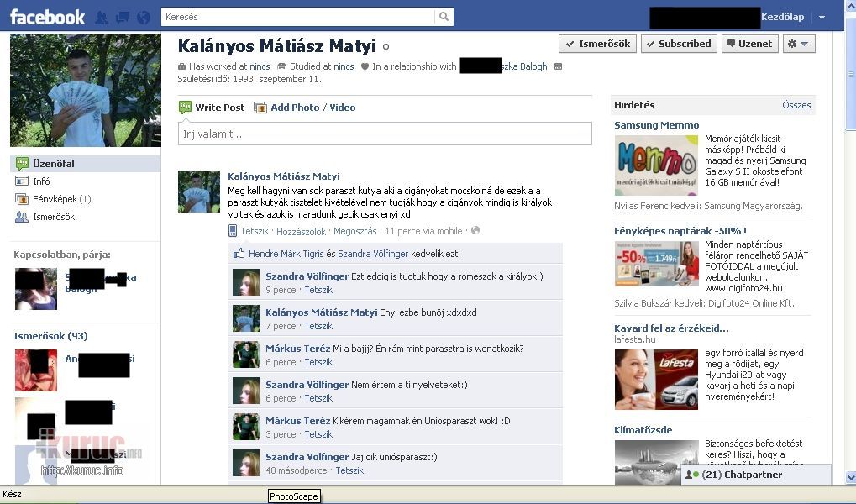This screenshot has width=856, height=504.
Task: Click the Add Photo / Video icon
Action: tap(260, 108)
